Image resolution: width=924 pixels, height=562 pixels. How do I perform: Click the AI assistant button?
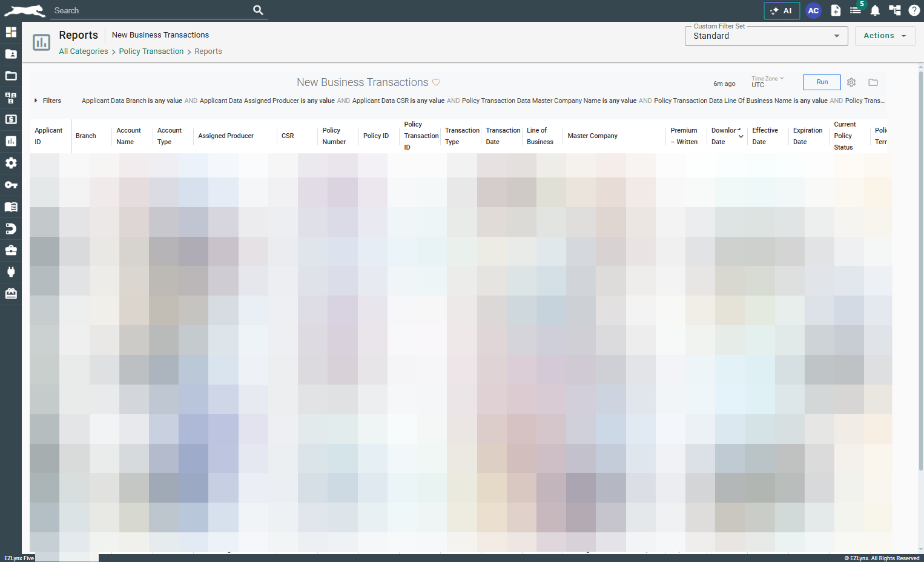782,11
